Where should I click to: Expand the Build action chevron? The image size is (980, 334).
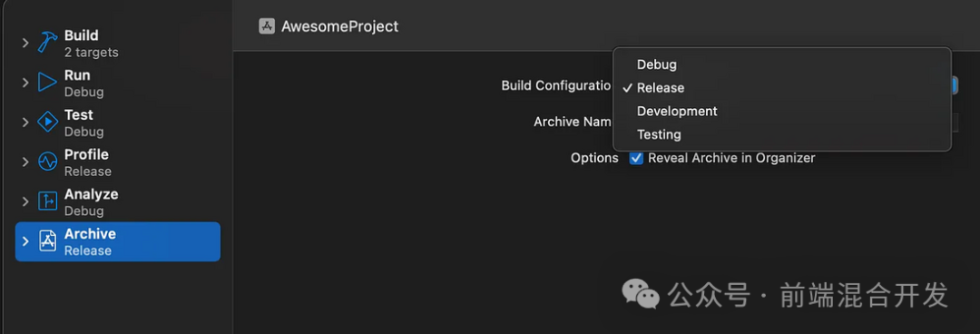25,43
